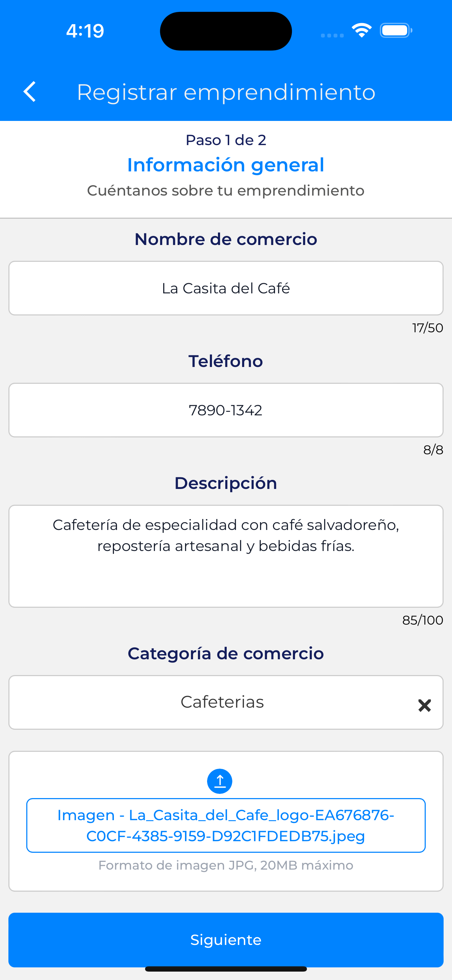Clear the Cafeterias category selection
Screen dimensions: 452x980
pos(424,705)
